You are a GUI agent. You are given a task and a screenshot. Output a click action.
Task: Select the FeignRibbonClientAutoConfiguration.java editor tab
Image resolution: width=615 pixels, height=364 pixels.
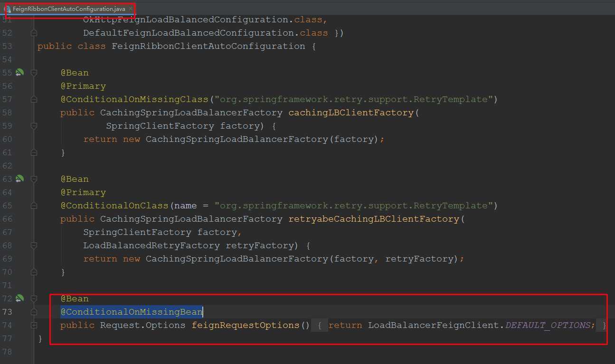[x=69, y=9]
